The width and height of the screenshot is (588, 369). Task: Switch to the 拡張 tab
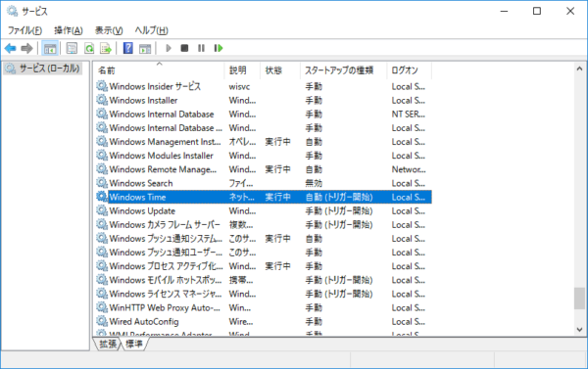point(108,344)
